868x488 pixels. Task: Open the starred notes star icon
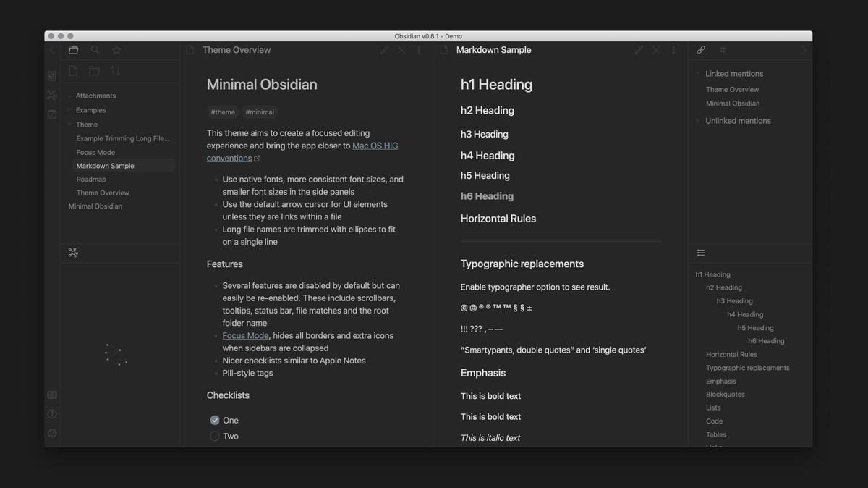[x=116, y=50]
